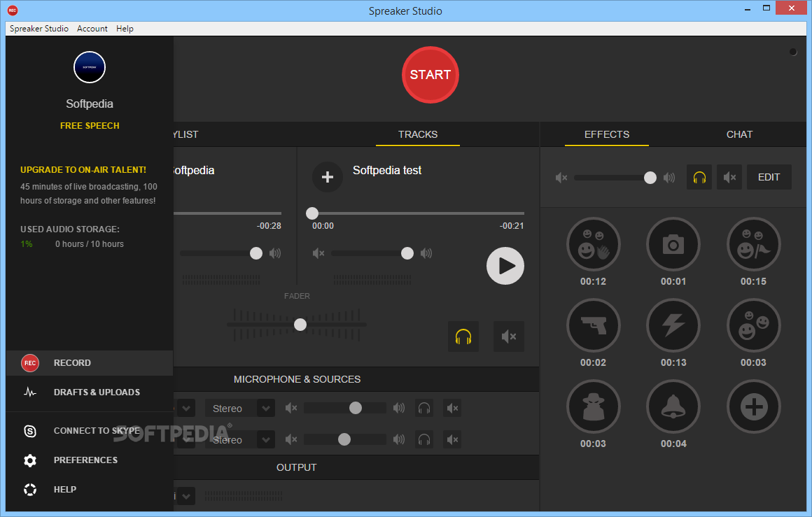The width and height of the screenshot is (812, 517).
Task: Play the lightning bolt effect 00:13
Action: tap(673, 325)
